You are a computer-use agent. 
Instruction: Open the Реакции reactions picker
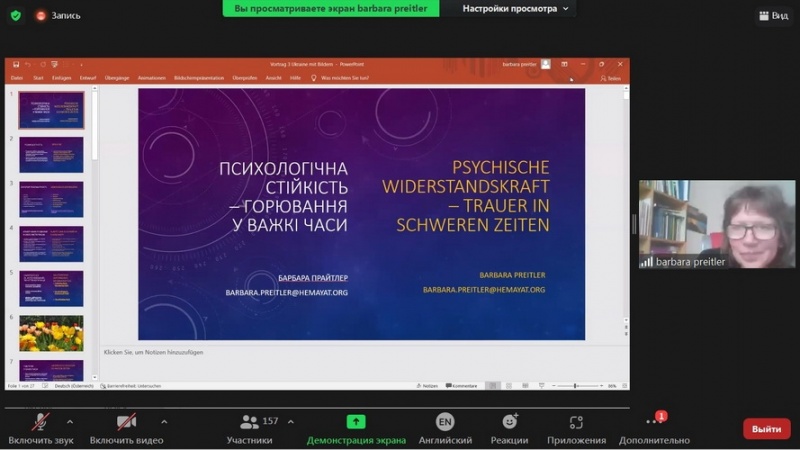509,428
